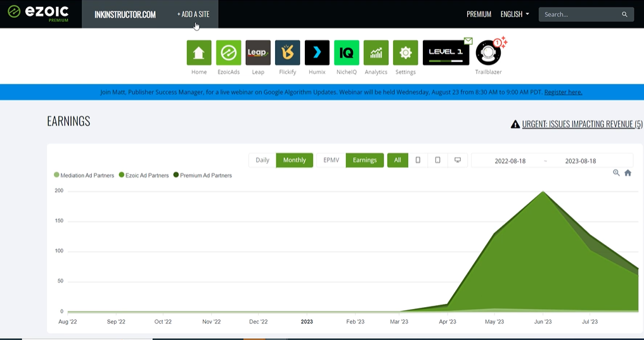This screenshot has height=340, width=644.
Task: Open Urgent Issues Impacting Revenue link
Action: click(x=582, y=124)
